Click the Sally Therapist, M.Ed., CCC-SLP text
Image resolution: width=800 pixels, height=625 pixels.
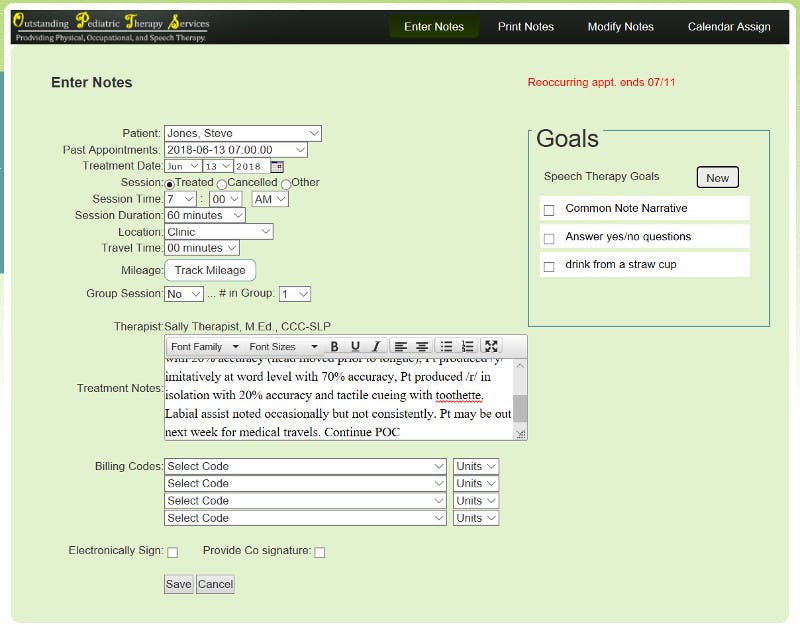(247, 327)
